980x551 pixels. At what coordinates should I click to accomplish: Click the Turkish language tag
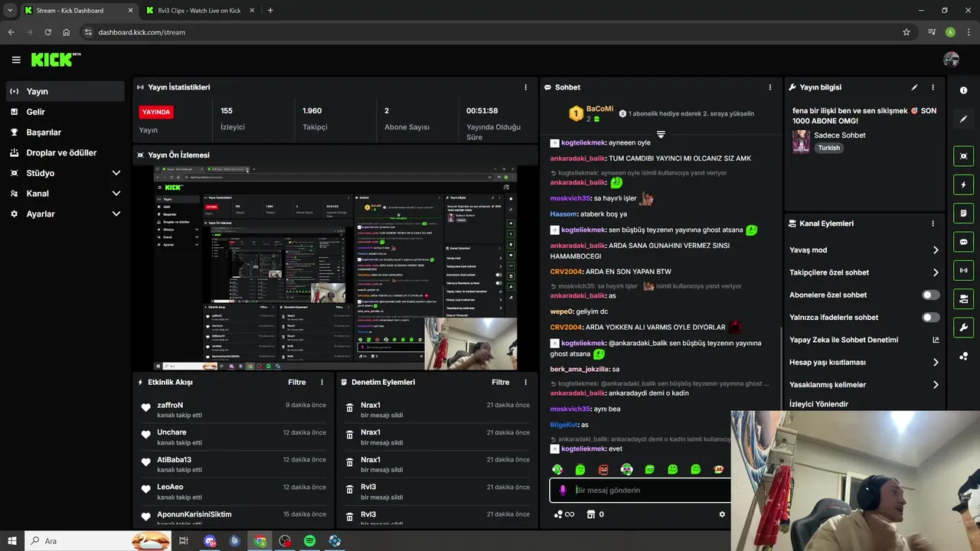coord(829,148)
